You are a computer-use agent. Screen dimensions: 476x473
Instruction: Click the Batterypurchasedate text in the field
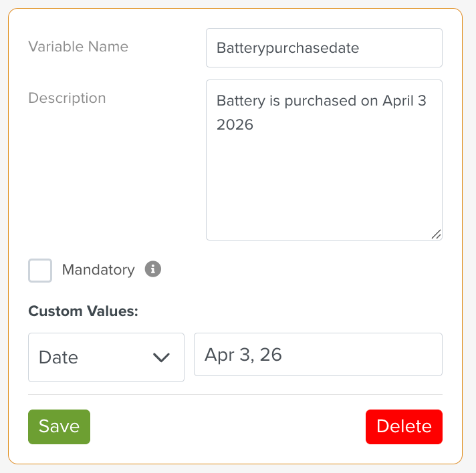(x=287, y=48)
